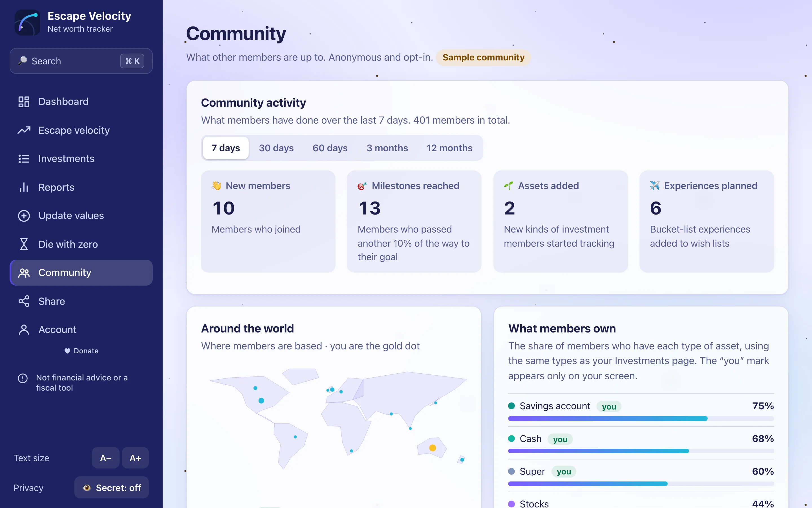Switch to the 30 days range
The image size is (812, 508).
[x=276, y=148]
